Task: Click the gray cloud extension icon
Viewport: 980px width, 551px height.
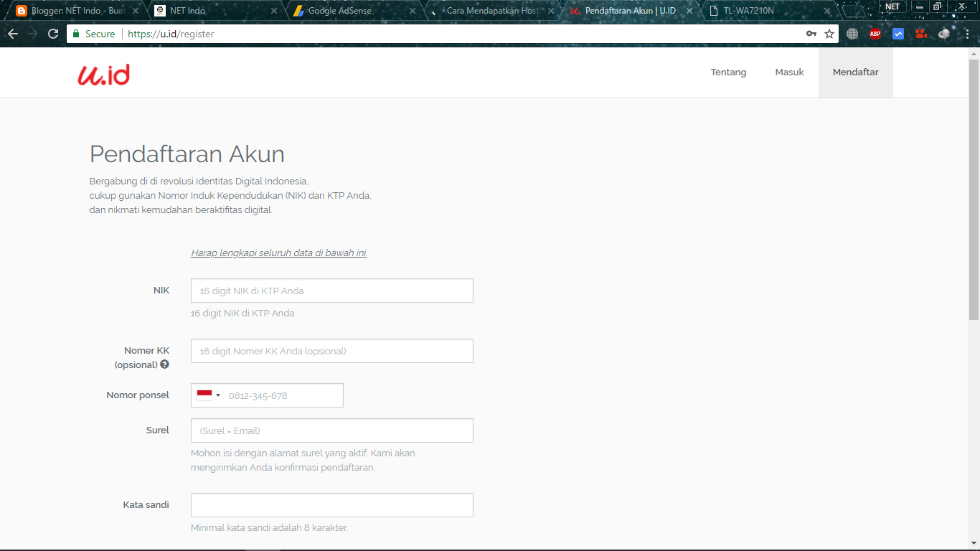Action: (x=944, y=34)
